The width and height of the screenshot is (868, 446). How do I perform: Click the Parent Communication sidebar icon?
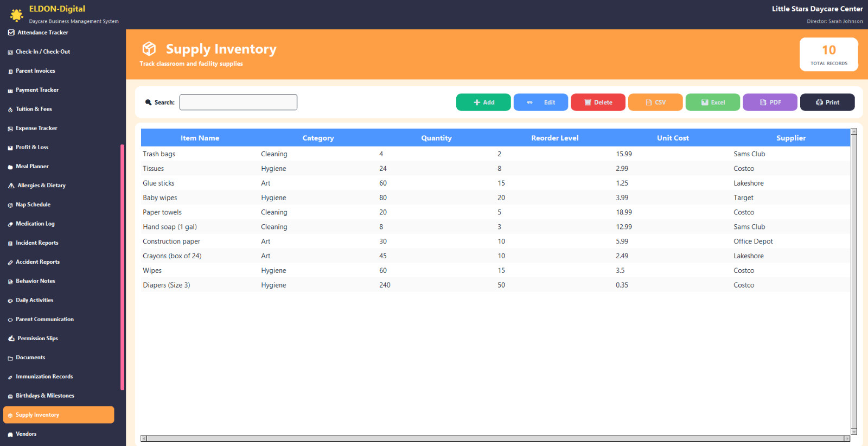point(10,320)
